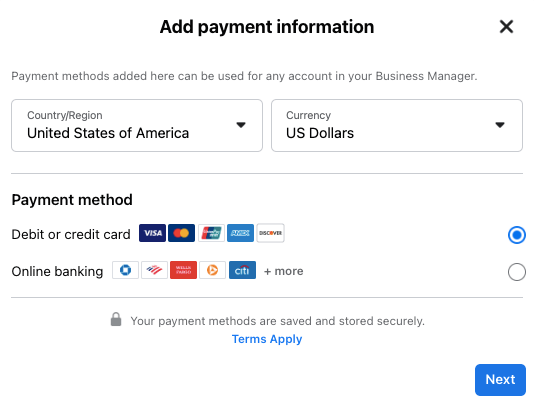Click the Chase bank icon

[125, 270]
